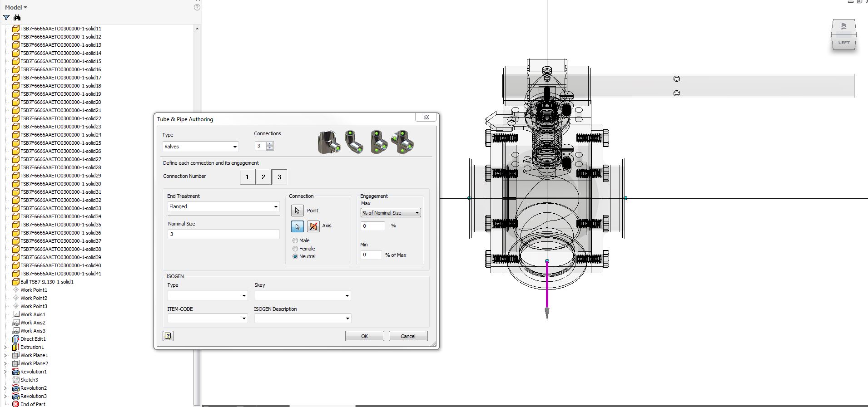Select the fourth tee connection preview image
Image resolution: width=868 pixels, height=407 pixels.
click(x=403, y=142)
